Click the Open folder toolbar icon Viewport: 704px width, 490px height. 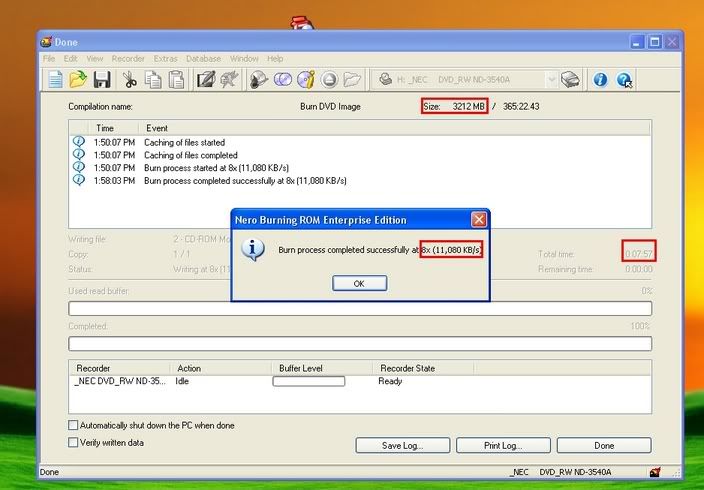pyautogui.click(x=78, y=80)
